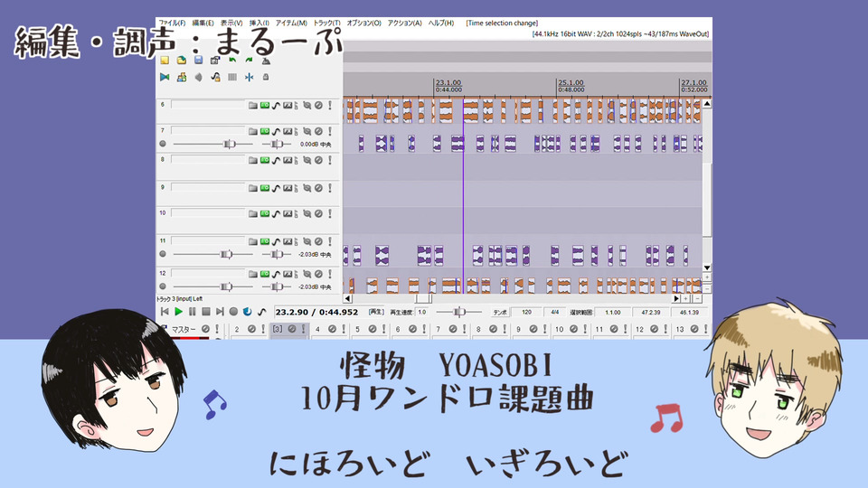Open green I/O routing on track 10
The width and height of the screenshot is (868, 488).
(265, 213)
